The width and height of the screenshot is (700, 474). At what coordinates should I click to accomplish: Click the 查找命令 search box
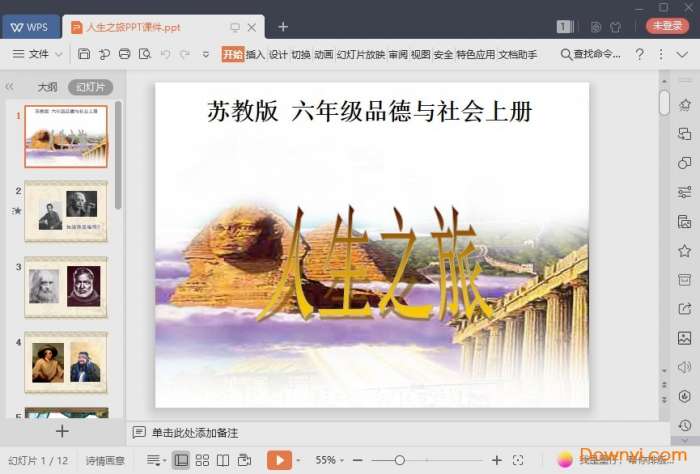(x=591, y=54)
